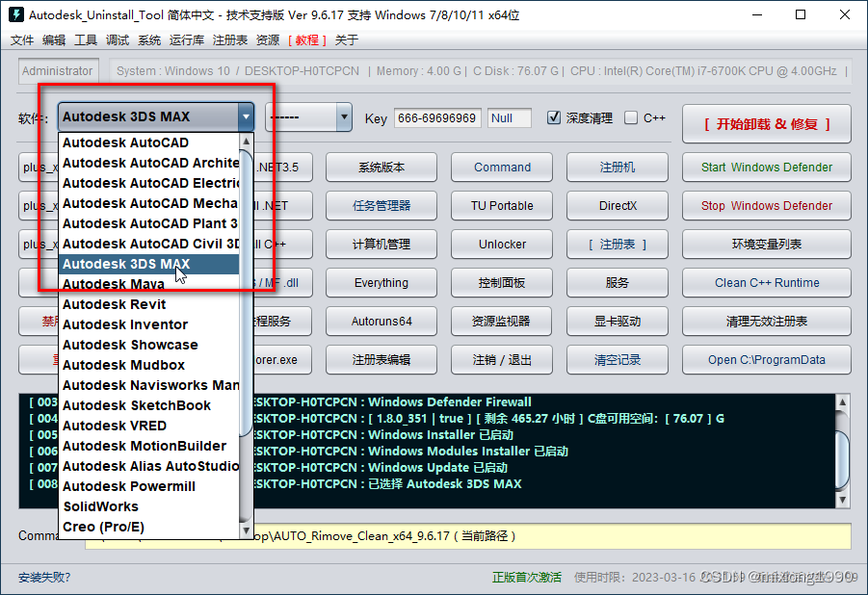Viewport: 868px width, 595px height.
Task: Click Start Windows Defender button
Action: [x=767, y=168]
